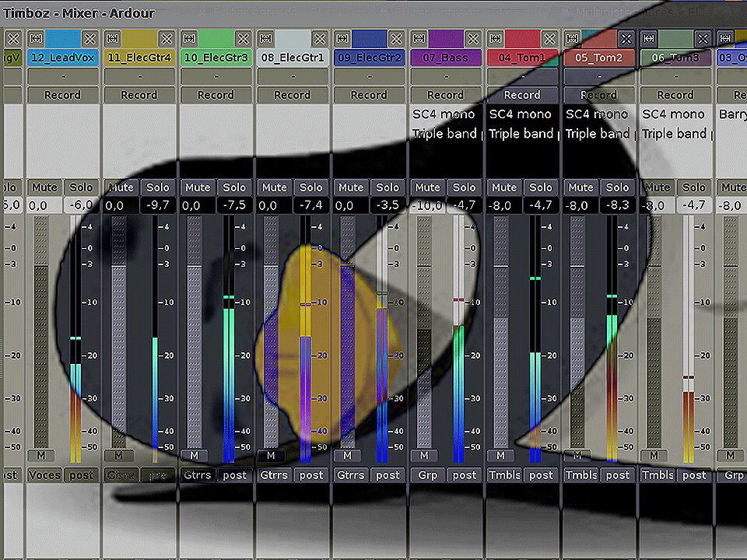Click the 06_Tom3 track name button

[x=676, y=58]
